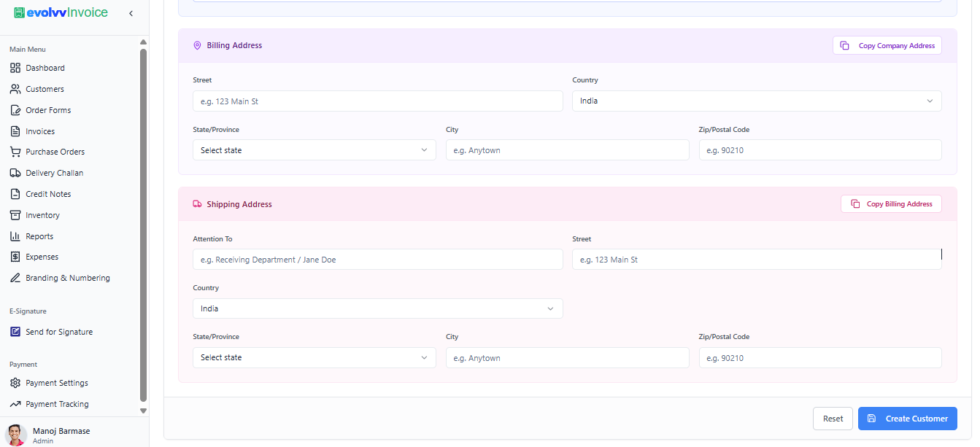Click the Purchase Orders cart icon
The image size is (980, 447).
point(15,152)
